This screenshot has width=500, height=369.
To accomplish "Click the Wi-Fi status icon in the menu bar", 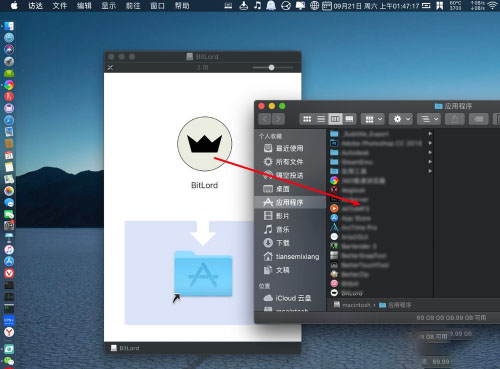I will coord(492,5).
